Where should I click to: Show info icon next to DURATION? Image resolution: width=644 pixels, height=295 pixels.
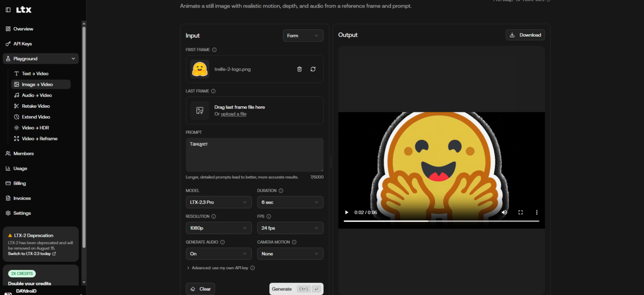pyautogui.click(x=281, y=191)
